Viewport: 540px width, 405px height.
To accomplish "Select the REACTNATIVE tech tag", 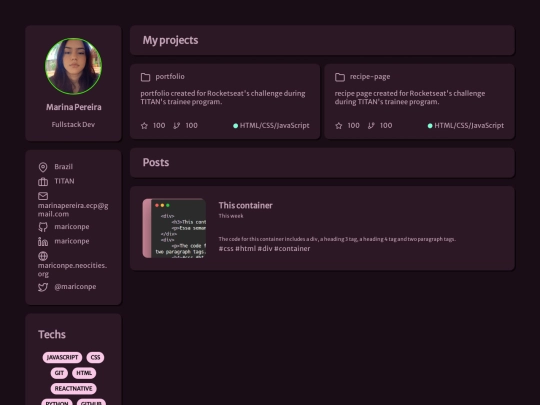I will [x=73, y=388].
